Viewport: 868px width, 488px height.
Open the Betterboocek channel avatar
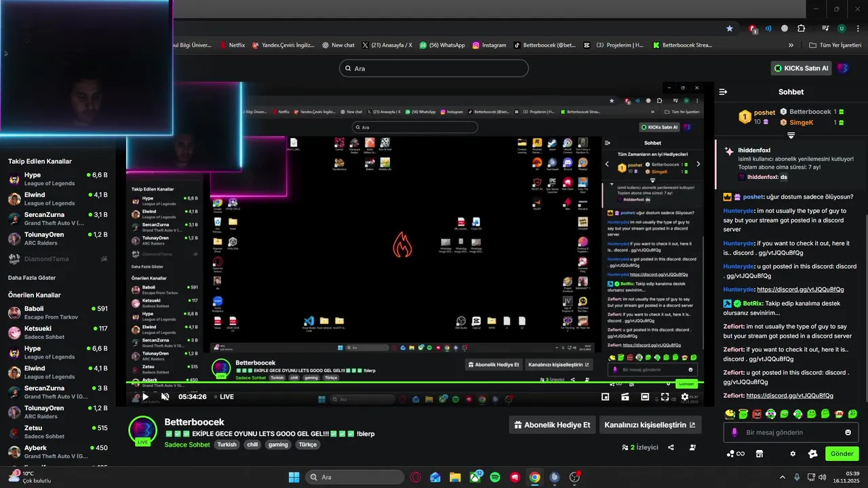142,432
